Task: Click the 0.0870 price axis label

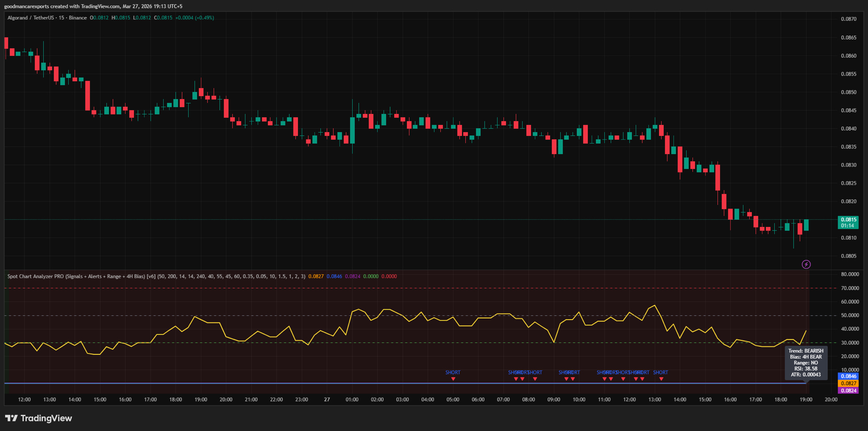Action: 849,19
